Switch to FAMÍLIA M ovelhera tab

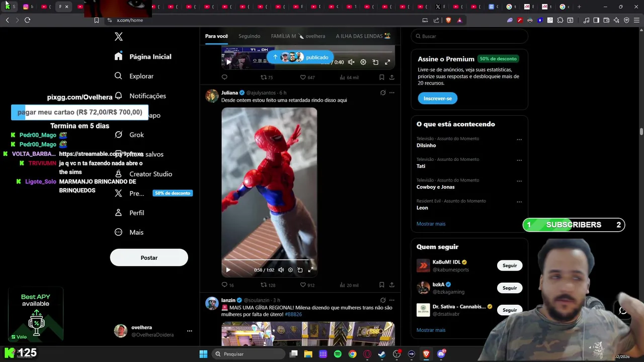pyautogui.click(x=298, y=36)
